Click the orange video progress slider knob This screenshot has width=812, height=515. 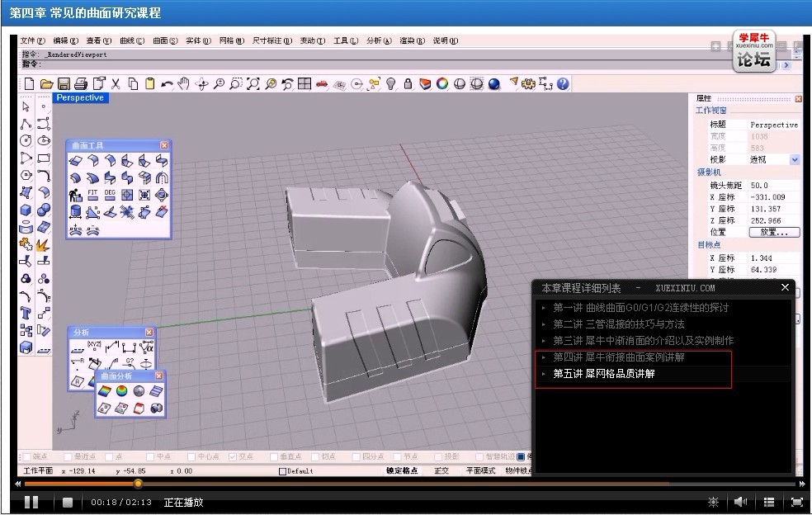(x=138, y=484)
